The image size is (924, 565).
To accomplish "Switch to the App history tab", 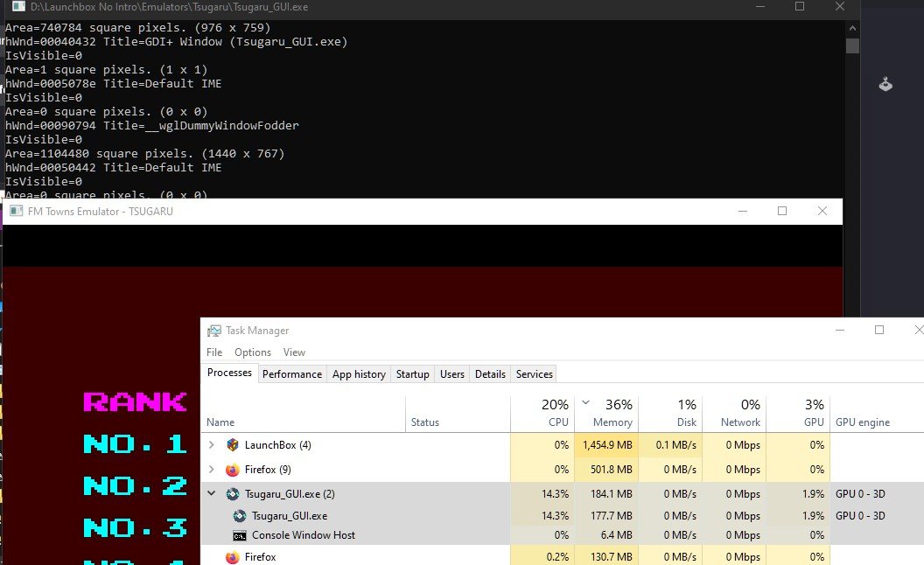I will 359,374.
